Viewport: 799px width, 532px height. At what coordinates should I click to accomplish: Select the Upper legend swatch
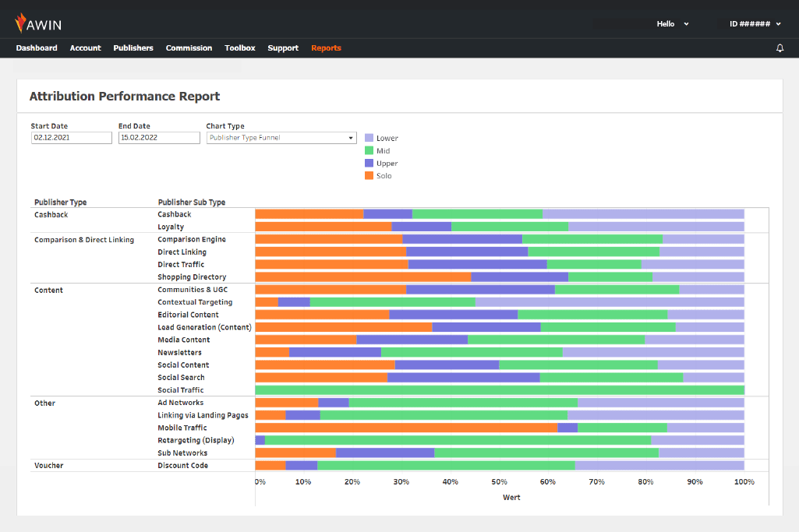369,163
